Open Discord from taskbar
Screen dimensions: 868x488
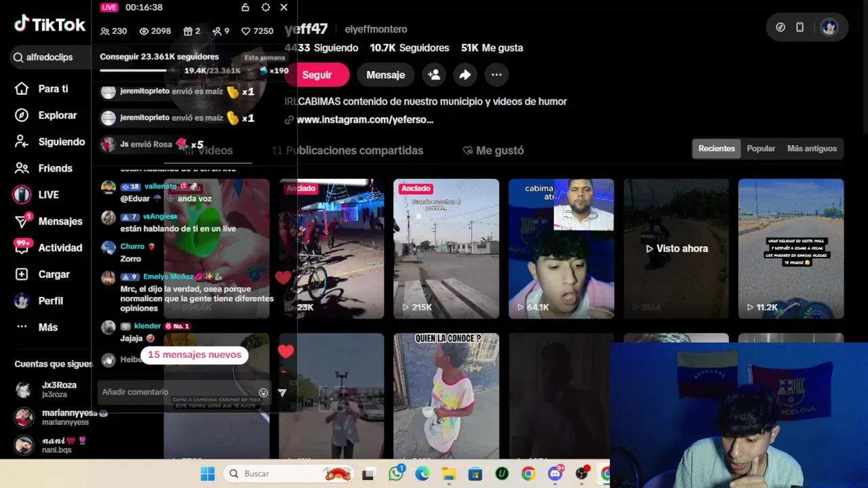(x=555, y=474)
